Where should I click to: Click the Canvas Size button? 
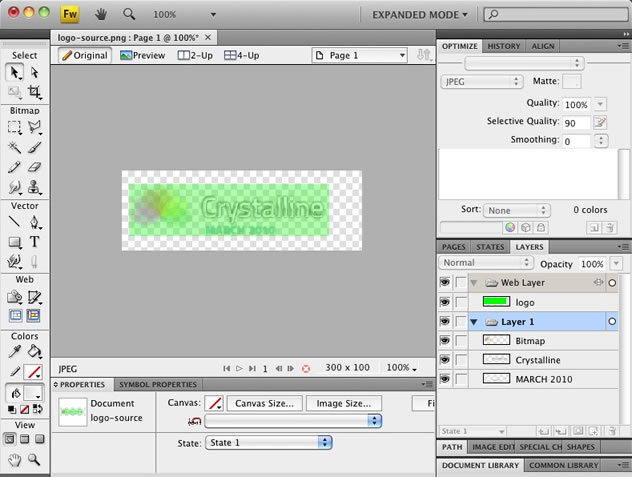264,403
